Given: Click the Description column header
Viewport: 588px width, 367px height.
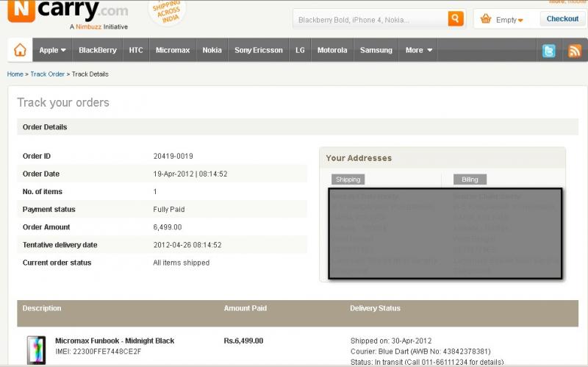Looking at the screenshot, I should coord(42,308).
